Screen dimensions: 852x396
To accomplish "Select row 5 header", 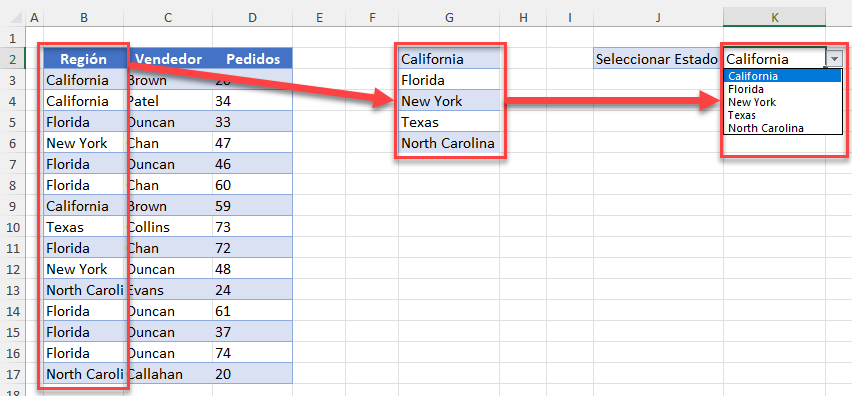I will click(12, 122).
